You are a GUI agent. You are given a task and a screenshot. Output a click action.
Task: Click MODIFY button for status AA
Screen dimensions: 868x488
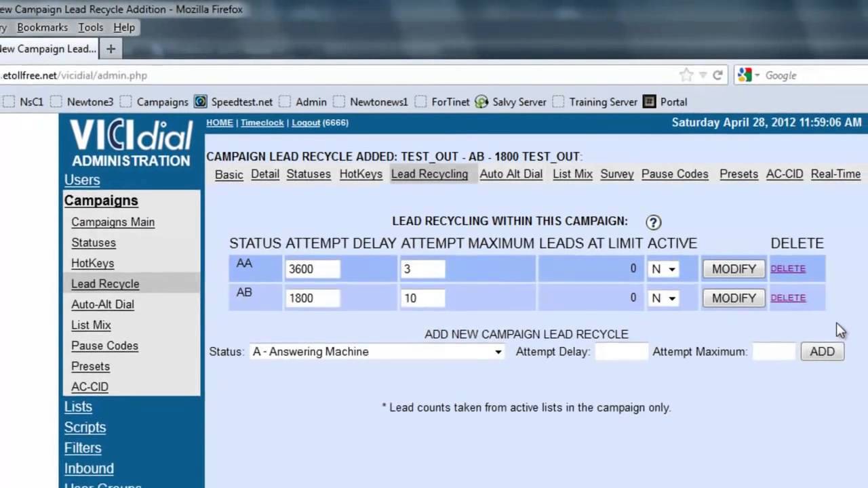[734, 269]
